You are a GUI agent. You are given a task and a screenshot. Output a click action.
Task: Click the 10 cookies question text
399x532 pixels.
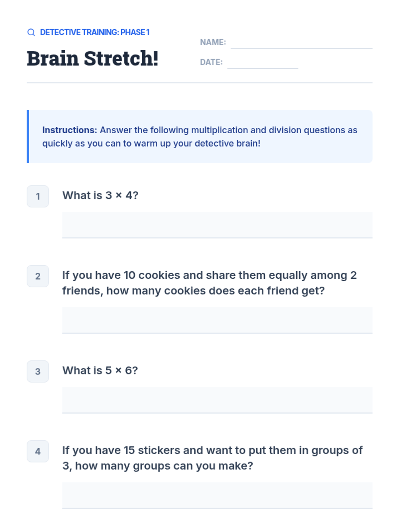[x=209, y=283]
